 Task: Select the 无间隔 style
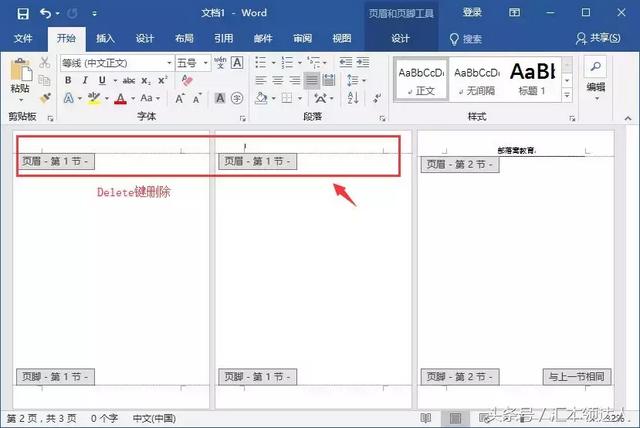pyautogui.click(x=477, y=80)
